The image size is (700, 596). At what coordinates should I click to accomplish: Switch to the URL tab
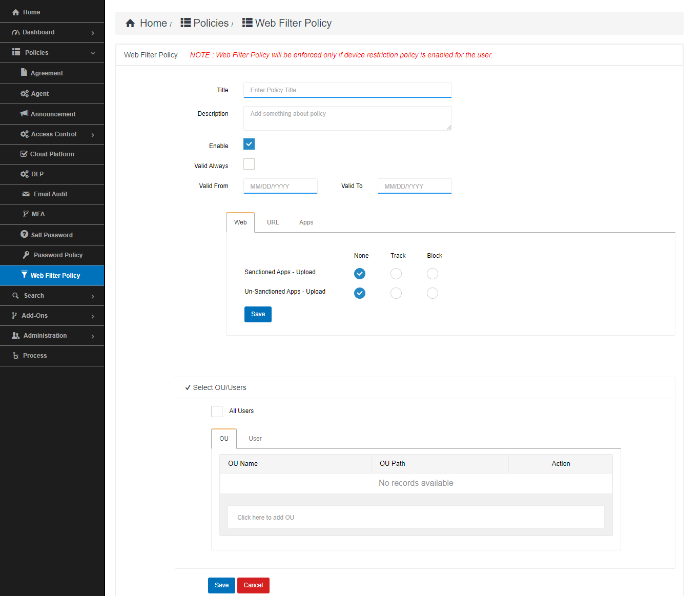point(273,222)
